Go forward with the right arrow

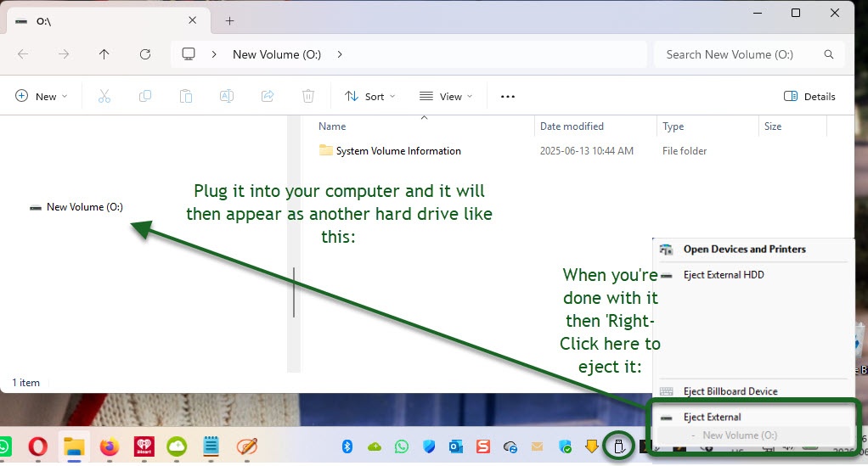64,54
